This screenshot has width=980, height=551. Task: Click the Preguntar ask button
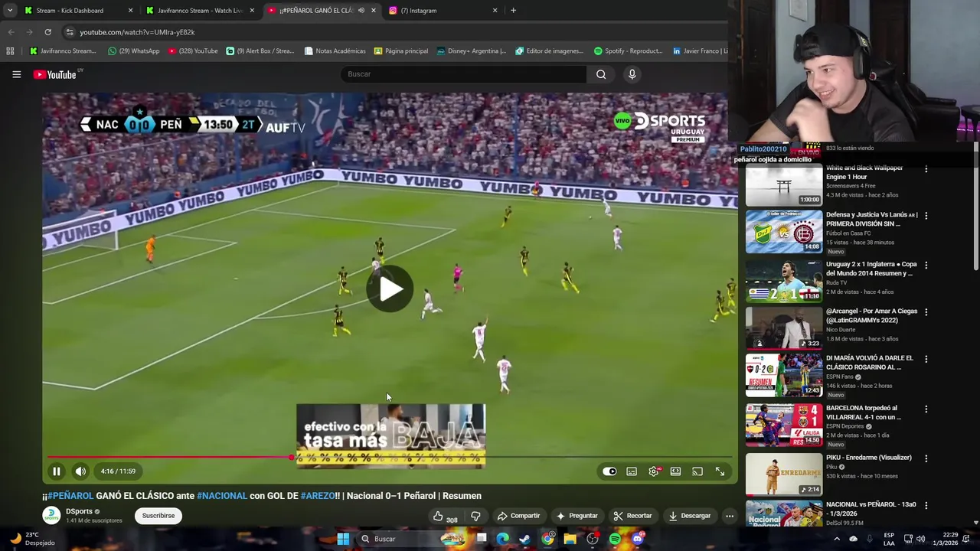[x=577, y=516]
